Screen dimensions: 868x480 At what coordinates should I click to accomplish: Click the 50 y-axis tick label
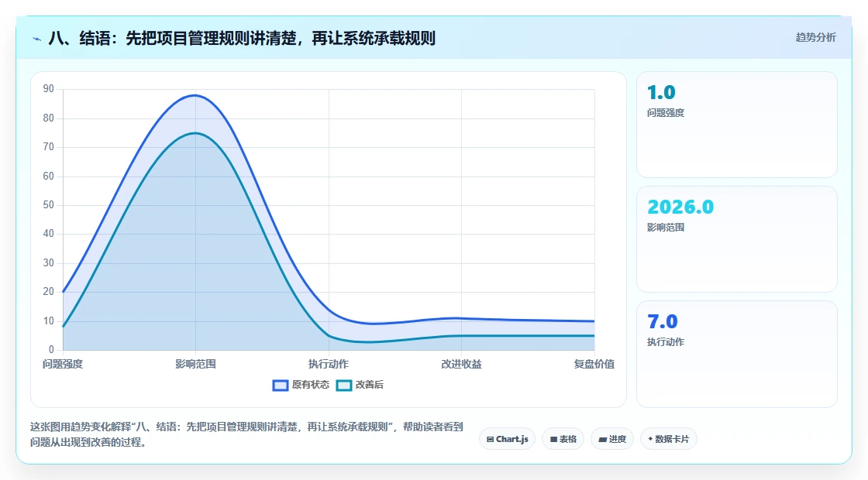(49, 204)
